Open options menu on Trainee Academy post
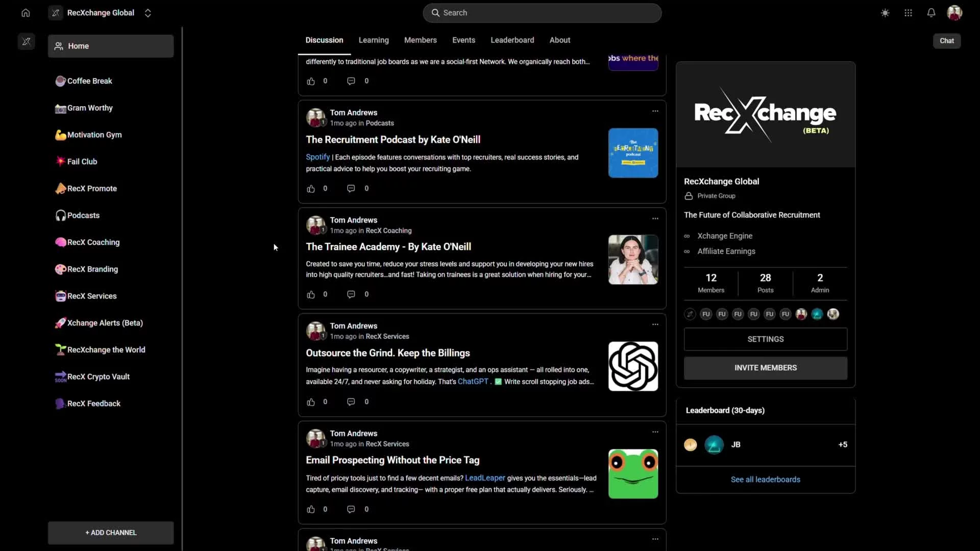Viewport: 980px width, 551px height. 655,219
